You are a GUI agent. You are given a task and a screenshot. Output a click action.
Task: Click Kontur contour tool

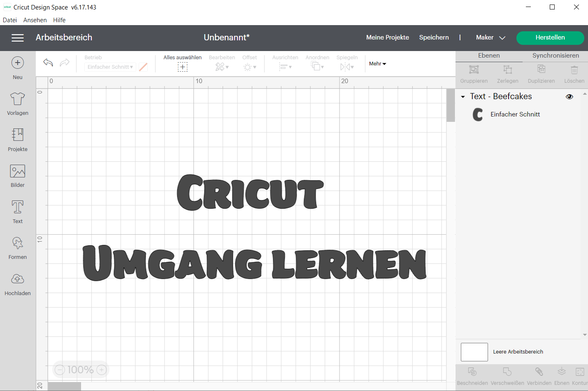[x=580, y=376]
